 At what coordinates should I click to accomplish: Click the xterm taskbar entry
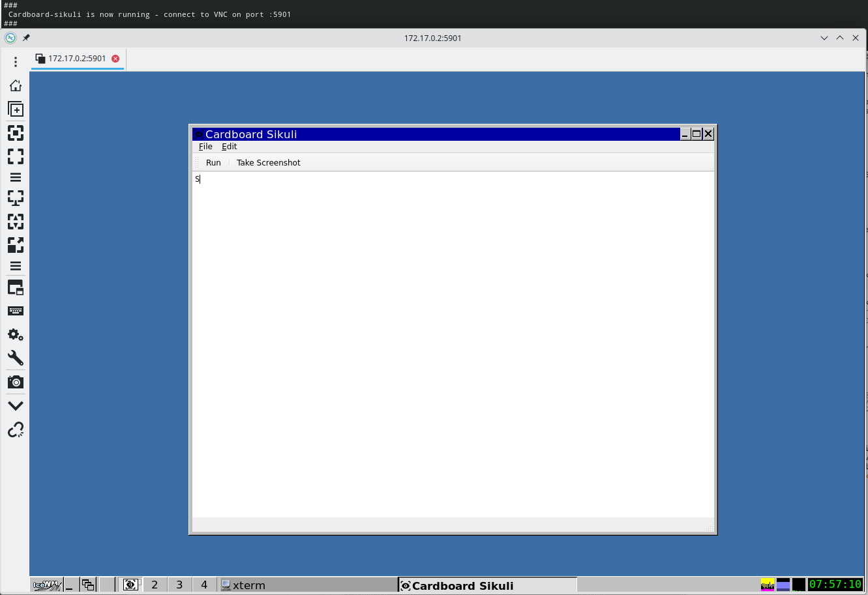[308, 585]
